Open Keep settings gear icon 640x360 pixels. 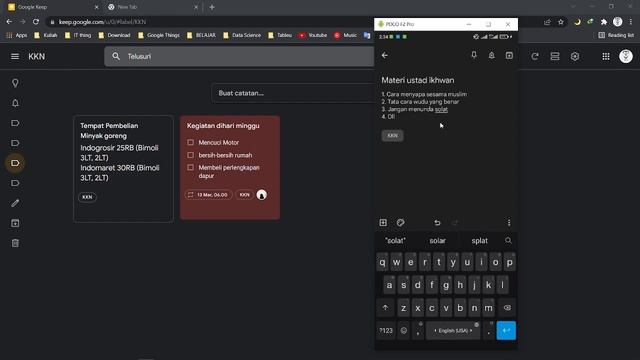(x=575, y=56)
